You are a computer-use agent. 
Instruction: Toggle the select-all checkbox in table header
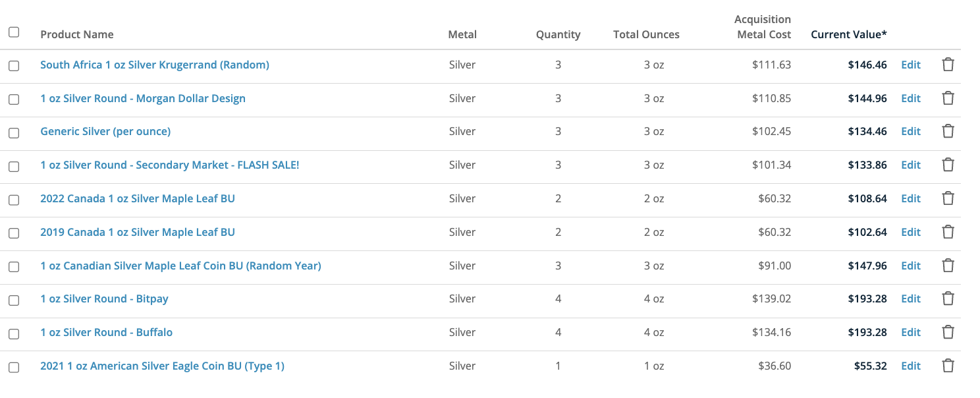pos(14,32)
